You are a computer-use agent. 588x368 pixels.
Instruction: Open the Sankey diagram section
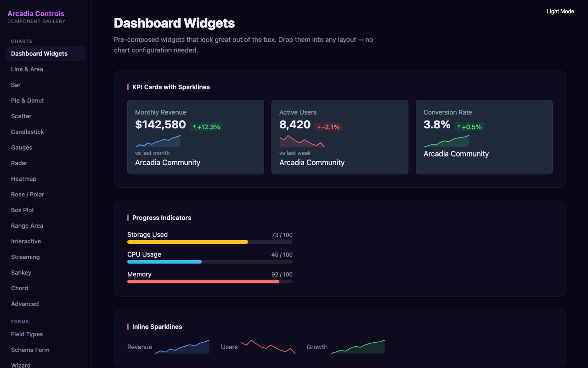[21, 272]
